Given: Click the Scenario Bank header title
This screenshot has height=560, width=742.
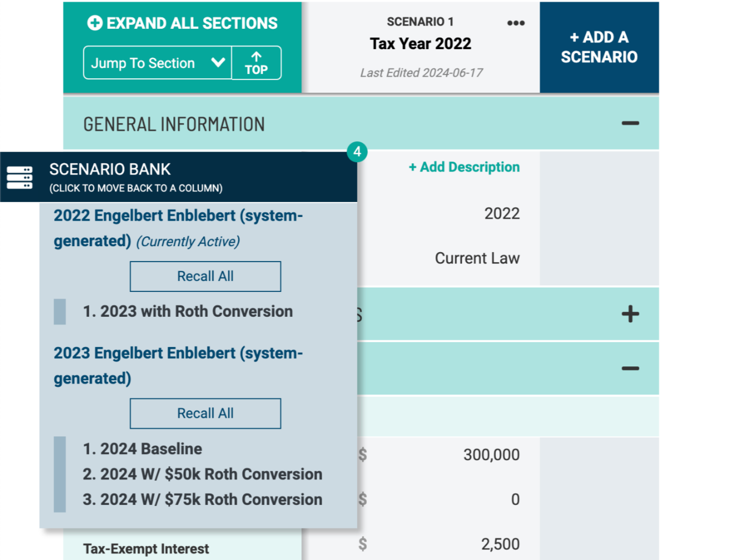Looking at the screenshot, I should (x=110, y=169).
